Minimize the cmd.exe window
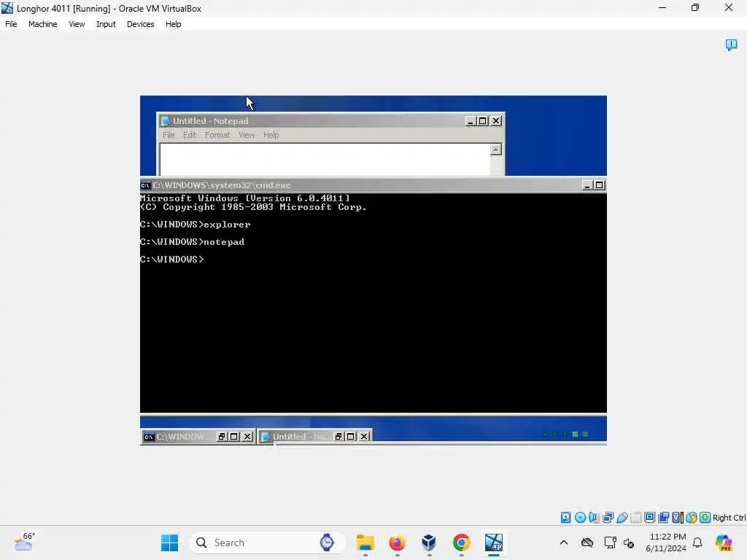The image size is (747, 560). pos(587,185)
